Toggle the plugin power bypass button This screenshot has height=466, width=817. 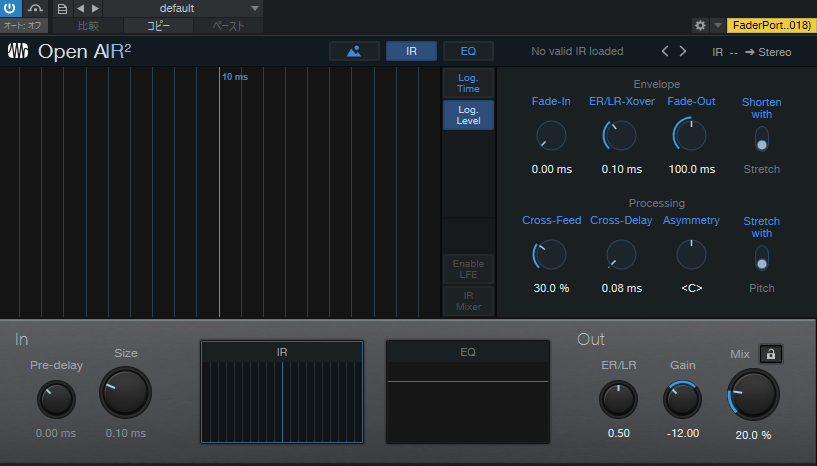pos(10,8)
